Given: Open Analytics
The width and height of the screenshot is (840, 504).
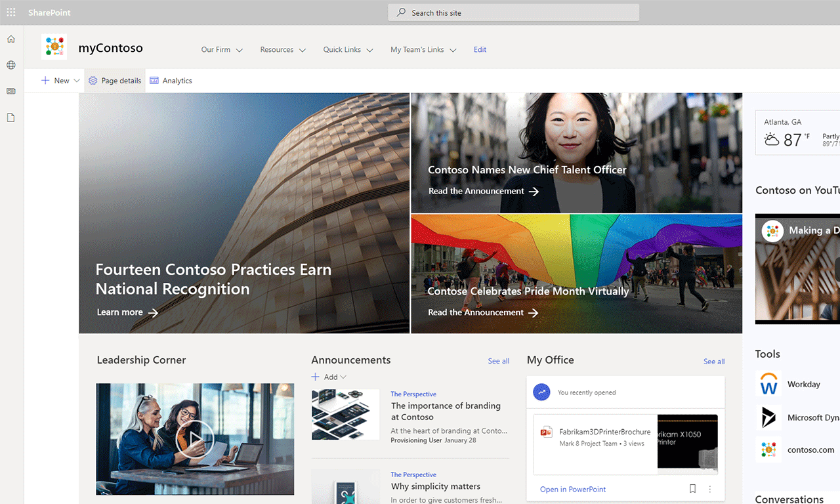Looking at the screenshot, I should point(171,81).
